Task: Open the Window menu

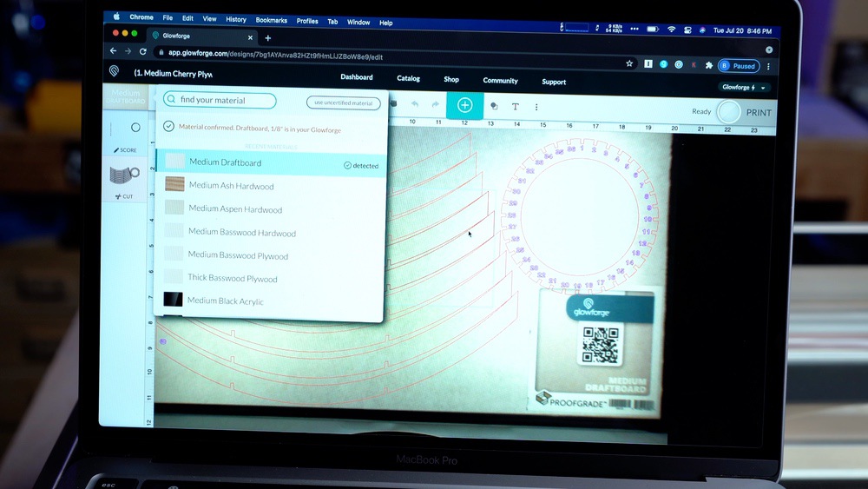Action: pos(358,23)
